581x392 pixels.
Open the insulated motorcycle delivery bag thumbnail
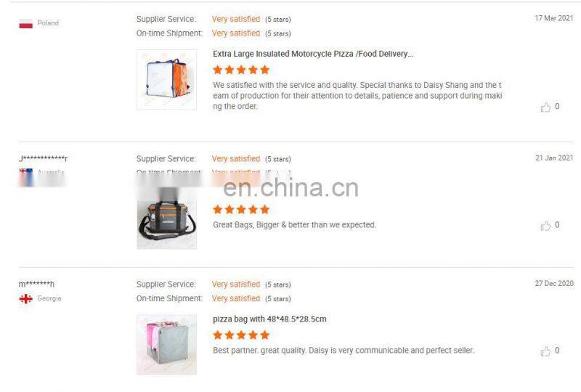tap(167, 79)
